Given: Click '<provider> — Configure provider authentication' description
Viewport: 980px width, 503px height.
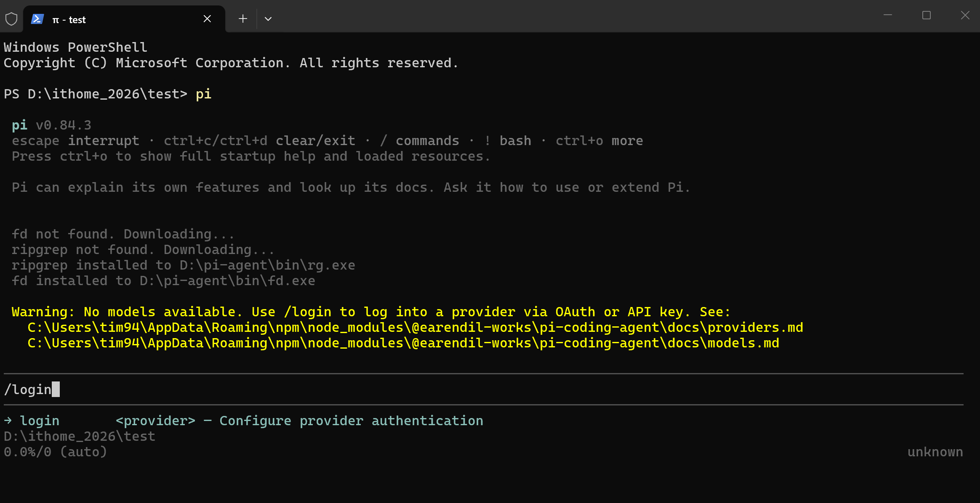Looking at the screenshot, I should point(299,421).
